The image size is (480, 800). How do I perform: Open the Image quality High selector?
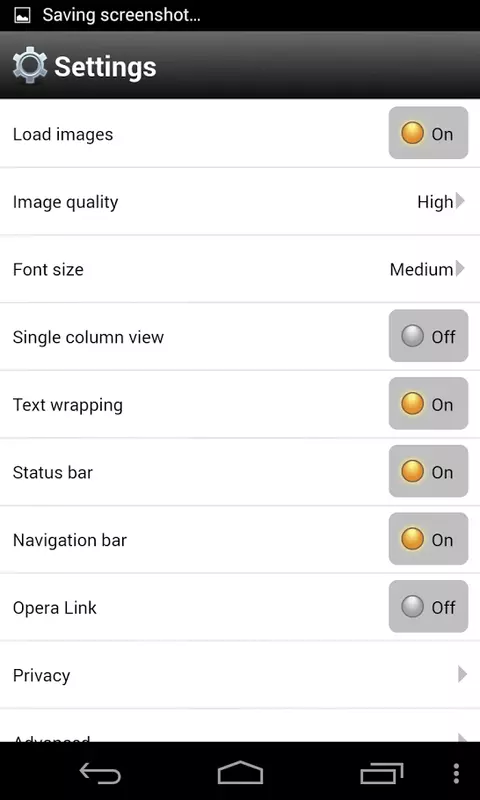[x=441, y=202]
